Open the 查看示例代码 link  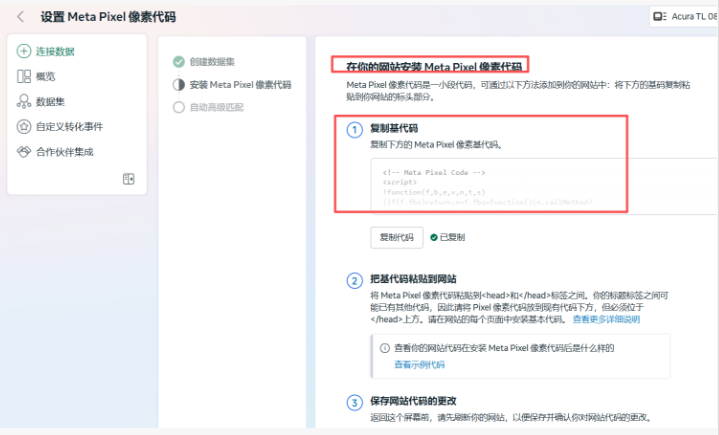click(x=420, y=364)
